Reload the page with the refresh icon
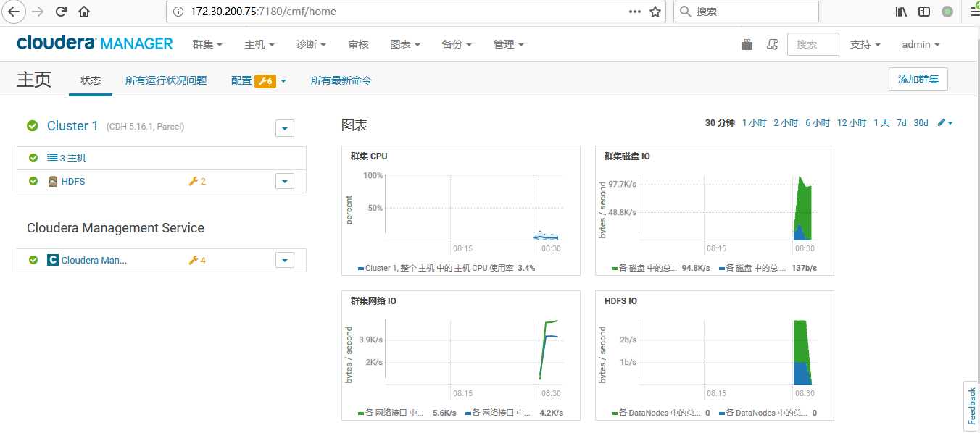The image size is (980, 433). (x=62, y=12)
